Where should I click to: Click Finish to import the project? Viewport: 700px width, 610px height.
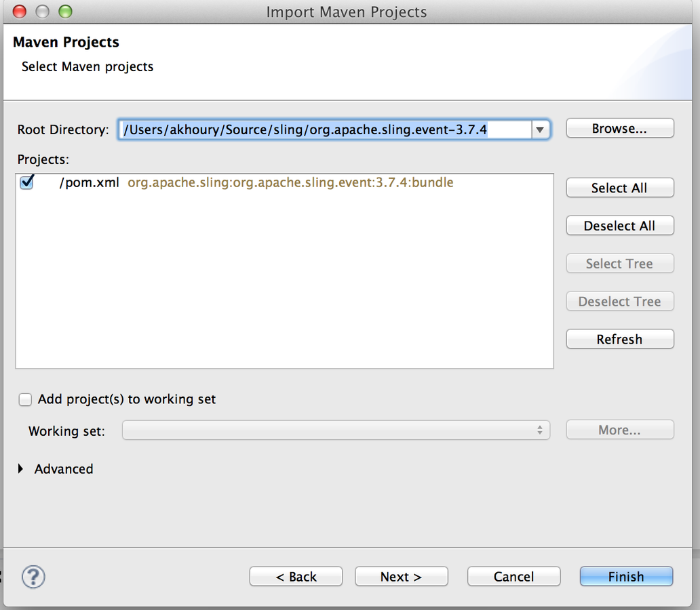[626, 577]
